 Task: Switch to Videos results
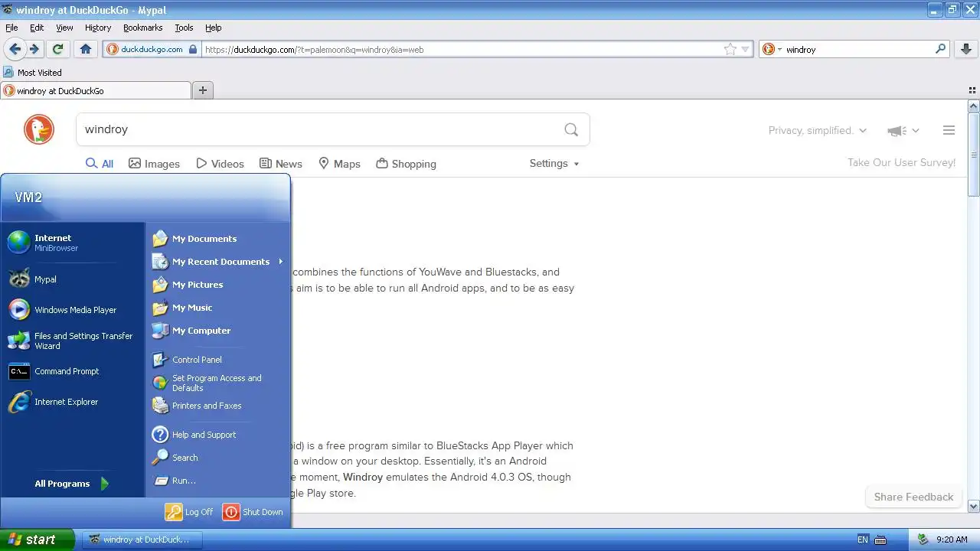pos(220,164)
